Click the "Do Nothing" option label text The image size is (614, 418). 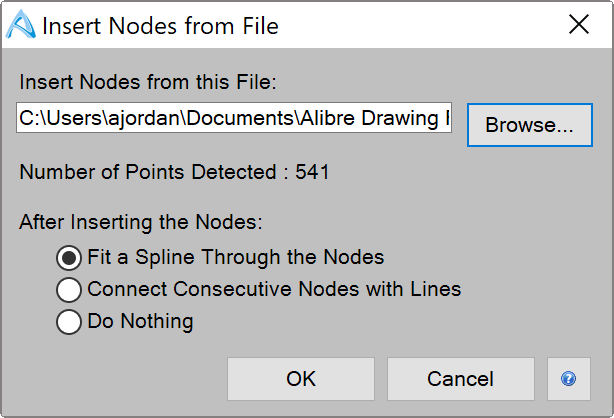click(140, 322)
